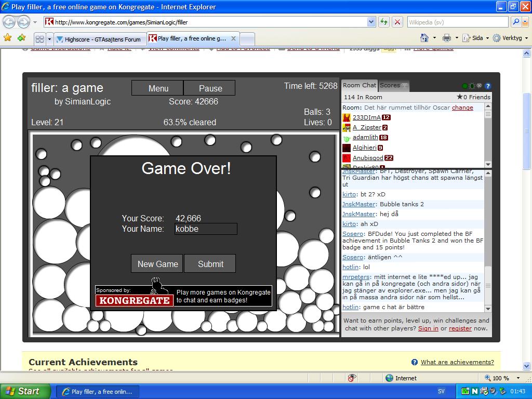The image size is (532, 399).
Task: Click the Home page icon
Action: (424, 38)
